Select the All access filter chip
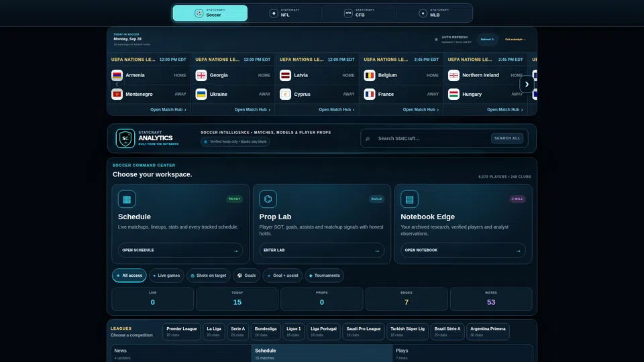Image resolution: width=644 pixels, height=362 pixels. point(129,276)
